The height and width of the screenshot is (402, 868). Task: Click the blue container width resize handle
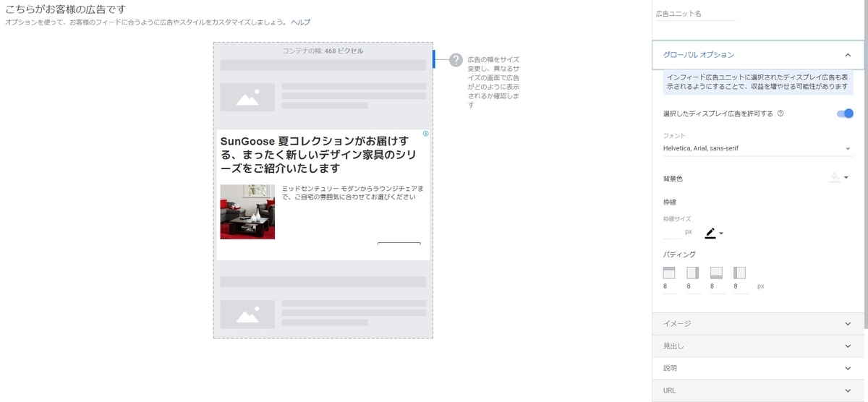tap(433, 59)
